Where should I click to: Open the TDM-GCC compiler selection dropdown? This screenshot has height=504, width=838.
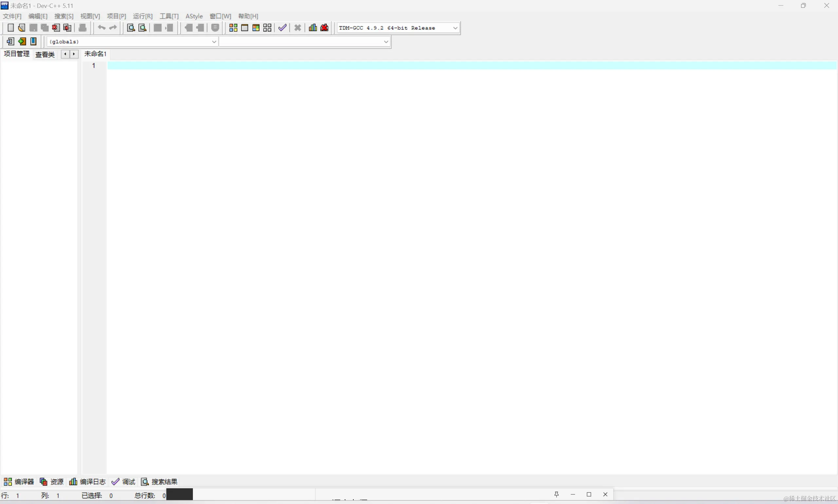[x=456, y=28]
